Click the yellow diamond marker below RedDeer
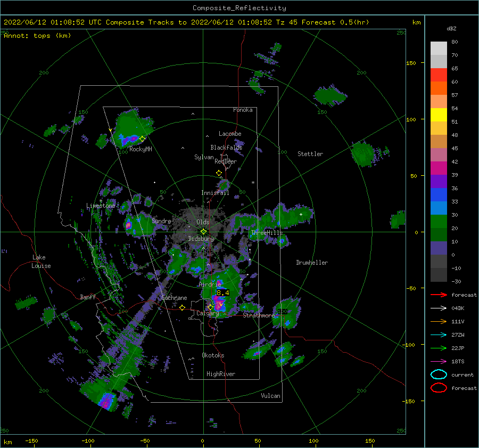This screenshot has width=479, height=448. click(x=219, y=173)
